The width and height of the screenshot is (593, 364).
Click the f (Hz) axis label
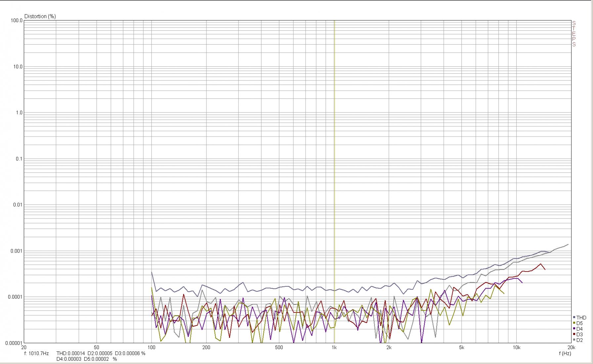[565, 353]
